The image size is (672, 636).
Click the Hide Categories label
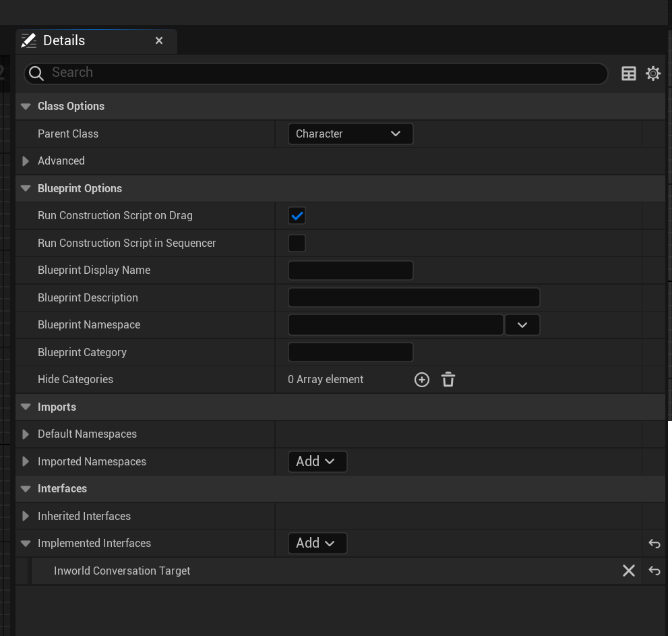[75, 380]
